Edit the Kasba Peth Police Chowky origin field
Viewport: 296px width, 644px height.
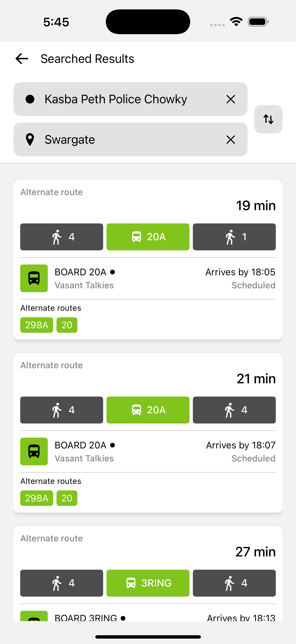(131, 99)
